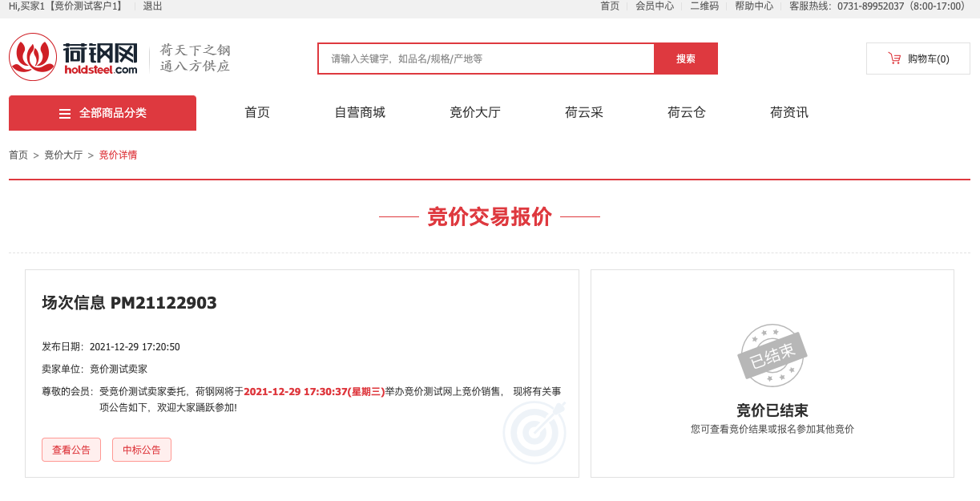Click the shopping cart icon
Image resolution: width=980 pixels, height=501 pixels.
tap(894, 59)
